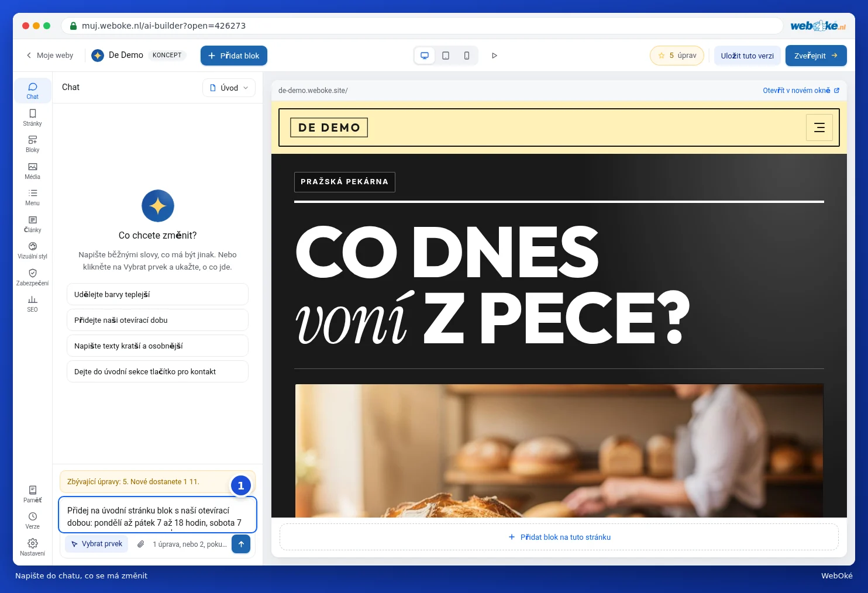Switch preview to tablet view

point(446,56)
